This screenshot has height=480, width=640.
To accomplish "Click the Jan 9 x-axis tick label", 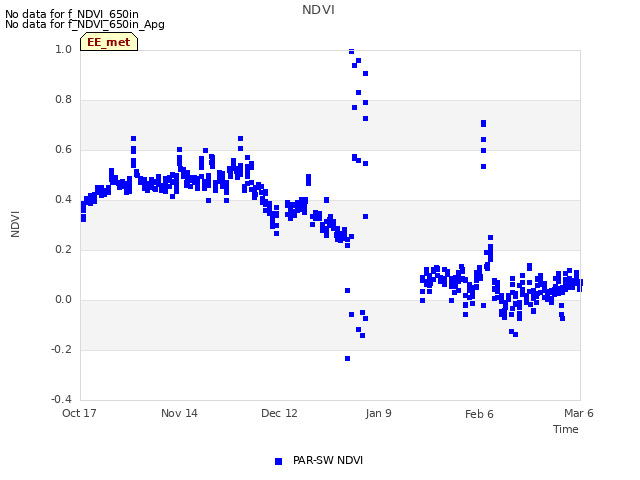I will coord(378,413).
